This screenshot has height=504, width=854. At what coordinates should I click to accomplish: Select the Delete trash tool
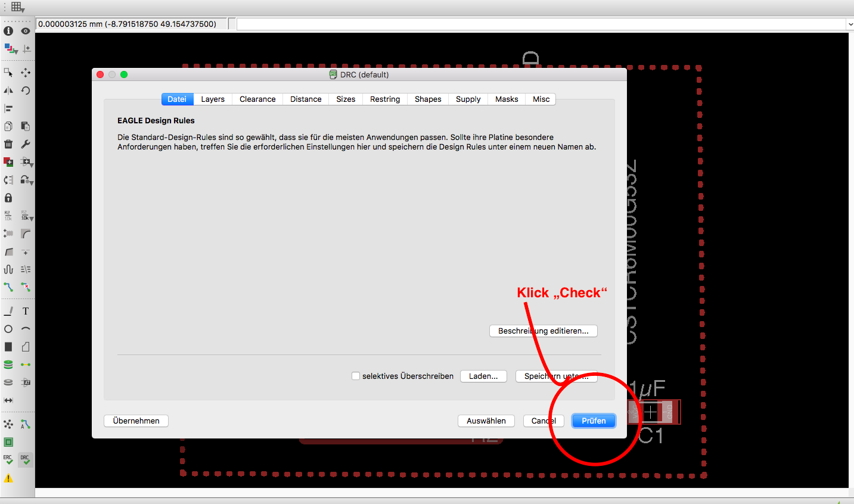[x=8, y=144]
